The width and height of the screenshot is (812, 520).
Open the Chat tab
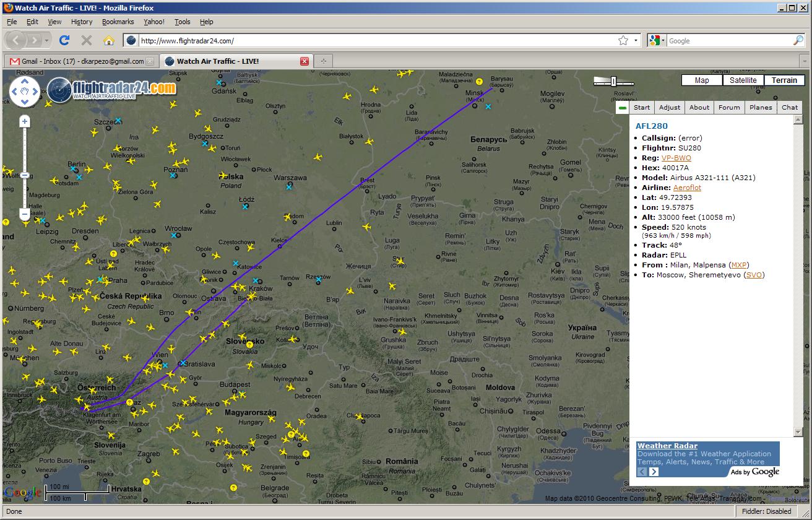coord(790,108)
